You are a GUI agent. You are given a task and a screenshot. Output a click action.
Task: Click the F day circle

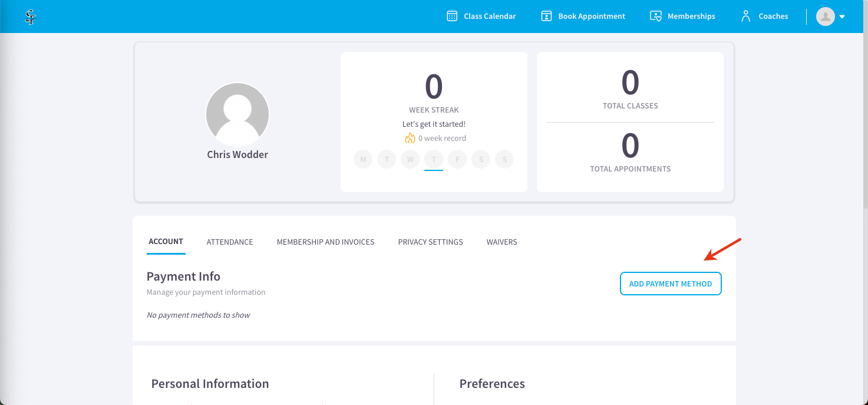tap(457, 159)
